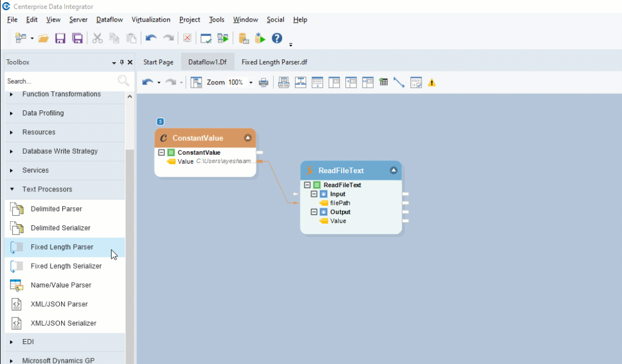Open the Dataflow menu
Image resolution: width=622 pixels, height=364 pixels.
[109, 19]
